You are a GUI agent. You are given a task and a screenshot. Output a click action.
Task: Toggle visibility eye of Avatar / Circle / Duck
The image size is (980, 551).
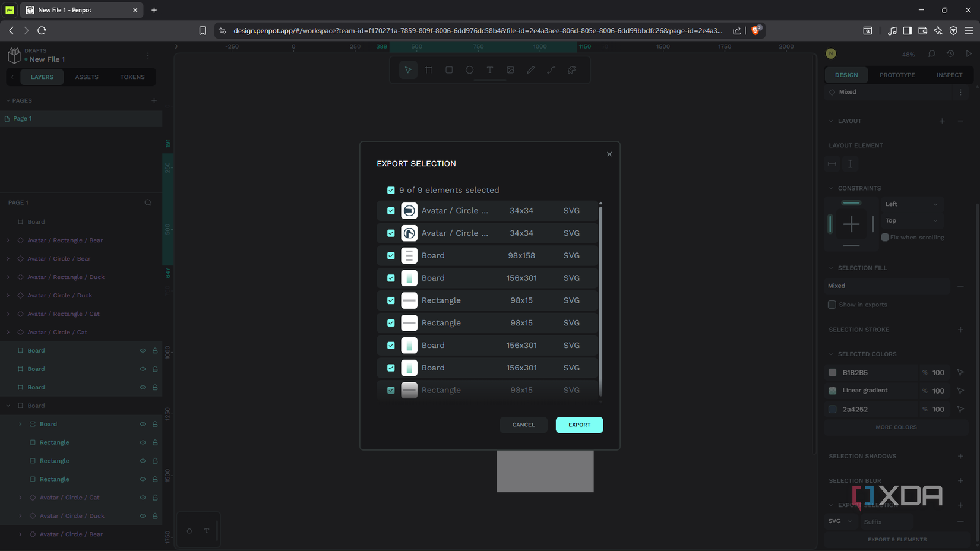pyautogui.click(x=143, y=516)
